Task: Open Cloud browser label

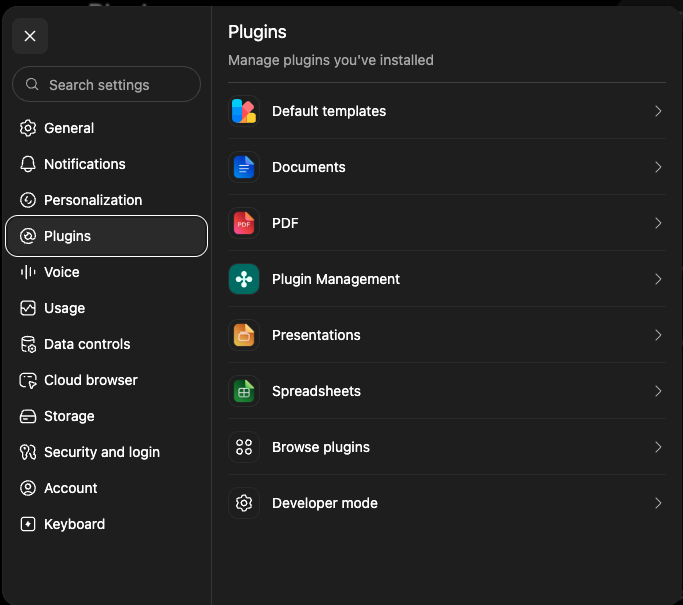Action: point(91,380)
